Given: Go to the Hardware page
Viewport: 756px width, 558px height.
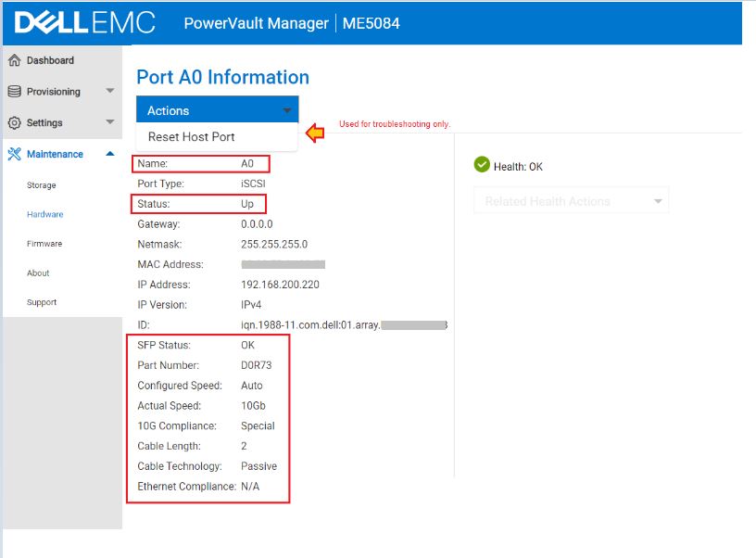Looking at the screenshot, I should [45, 214].
